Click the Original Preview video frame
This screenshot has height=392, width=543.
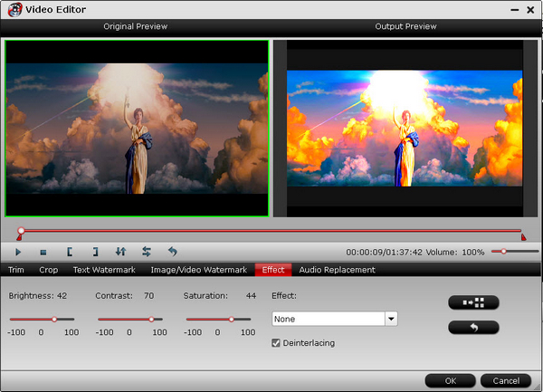tap(138, 129)
